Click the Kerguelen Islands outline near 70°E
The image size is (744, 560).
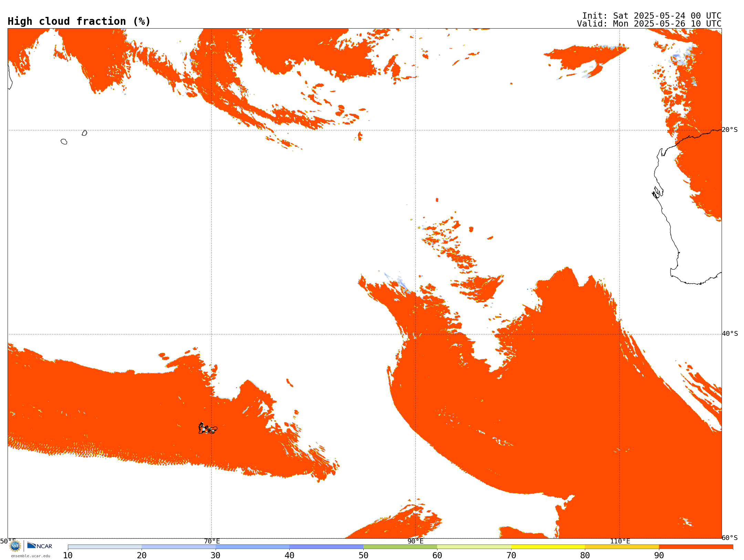208,428
